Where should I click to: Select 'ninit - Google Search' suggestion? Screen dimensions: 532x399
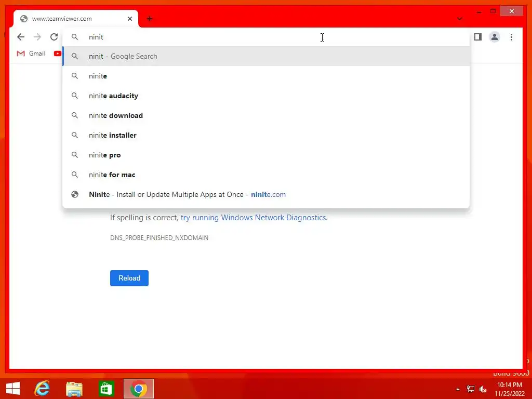tap(267, 56)
